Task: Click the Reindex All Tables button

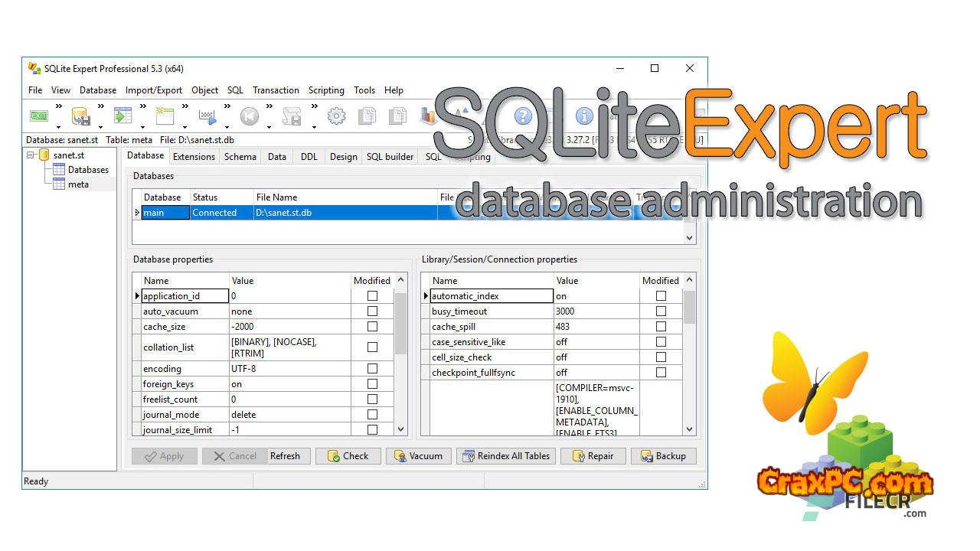Action: click(x=505, y=456)
